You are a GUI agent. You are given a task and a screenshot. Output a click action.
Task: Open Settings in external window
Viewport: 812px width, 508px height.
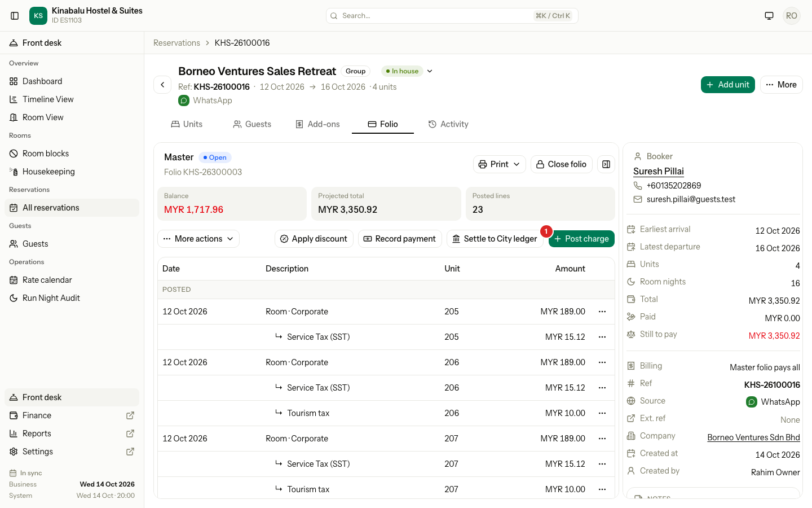130,452
